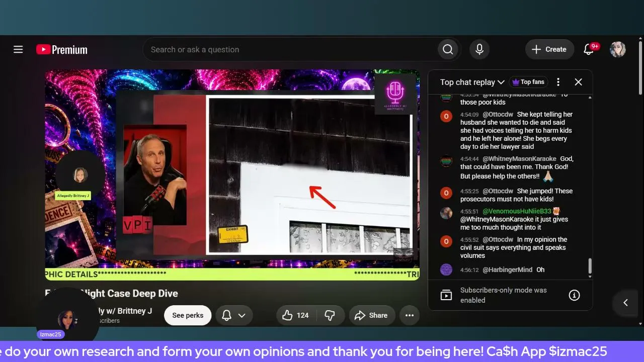Viewport: 644px width, 362px height.
Task: Open the notifications bell in header
Action: click(x=589, y=49)
